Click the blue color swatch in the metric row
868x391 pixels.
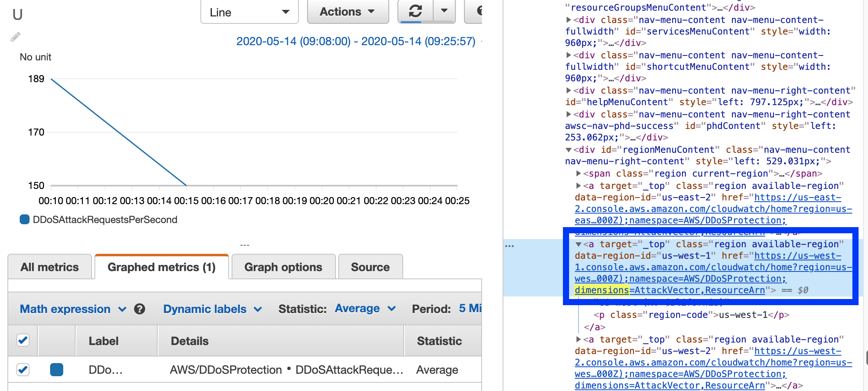(57, 369)
